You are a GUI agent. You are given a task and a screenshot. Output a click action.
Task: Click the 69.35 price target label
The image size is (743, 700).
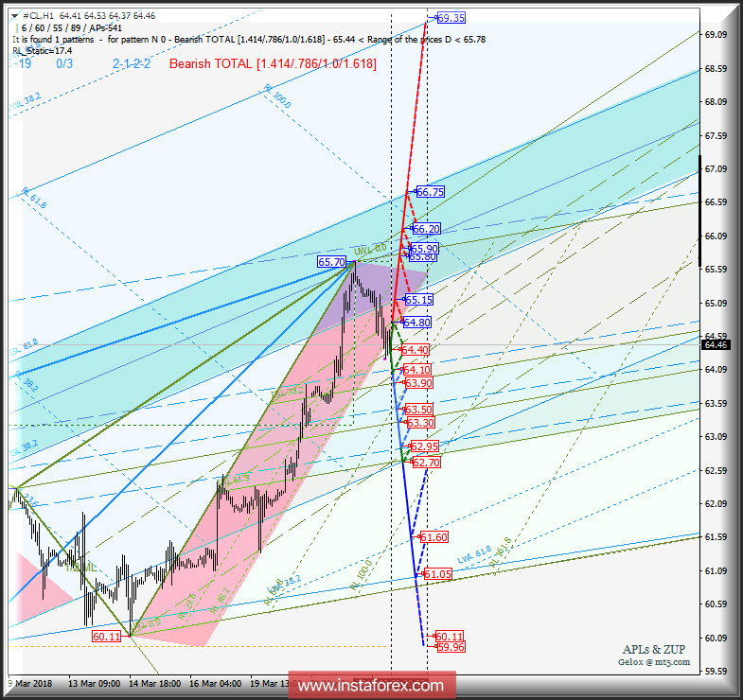(x=451, y=18)
